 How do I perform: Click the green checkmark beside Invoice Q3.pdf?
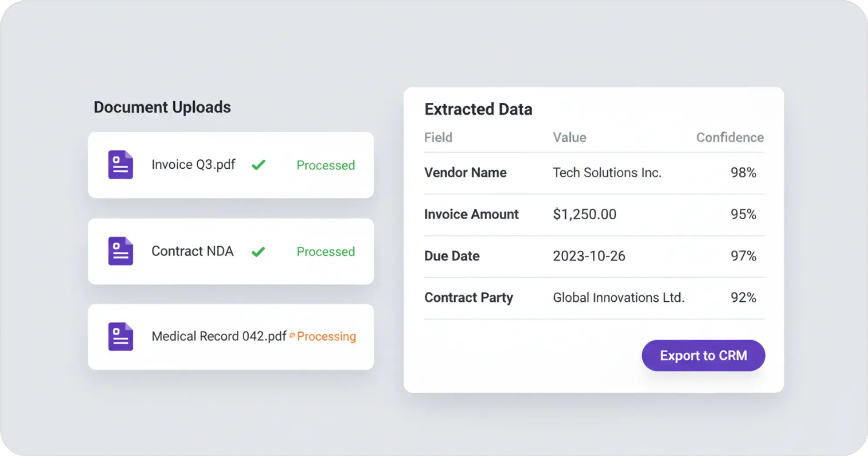[x=259, y=165]
